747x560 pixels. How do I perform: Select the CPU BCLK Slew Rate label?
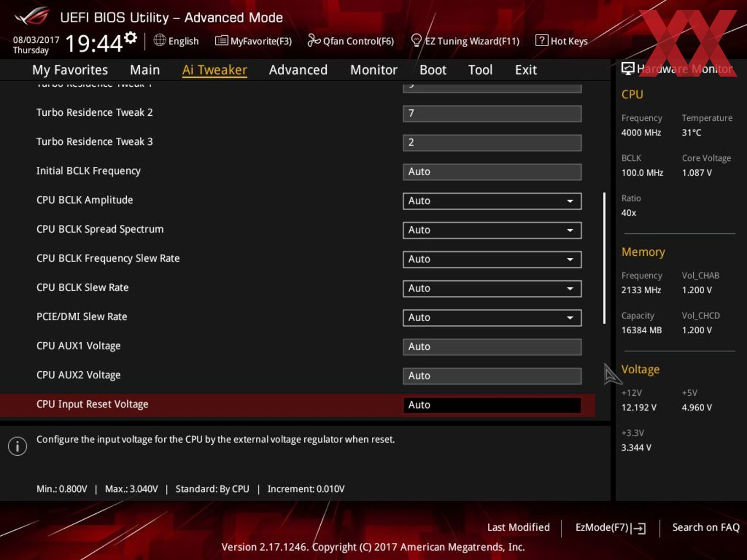pos(82,287)
